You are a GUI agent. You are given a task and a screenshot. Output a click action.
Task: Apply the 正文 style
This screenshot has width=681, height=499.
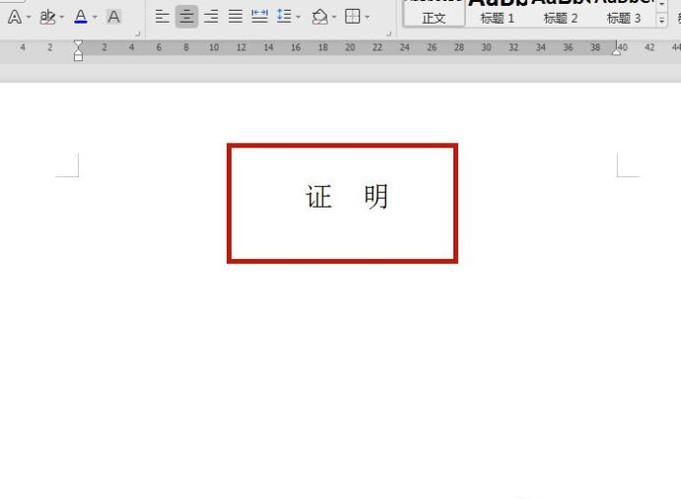(x=434, y=13)
